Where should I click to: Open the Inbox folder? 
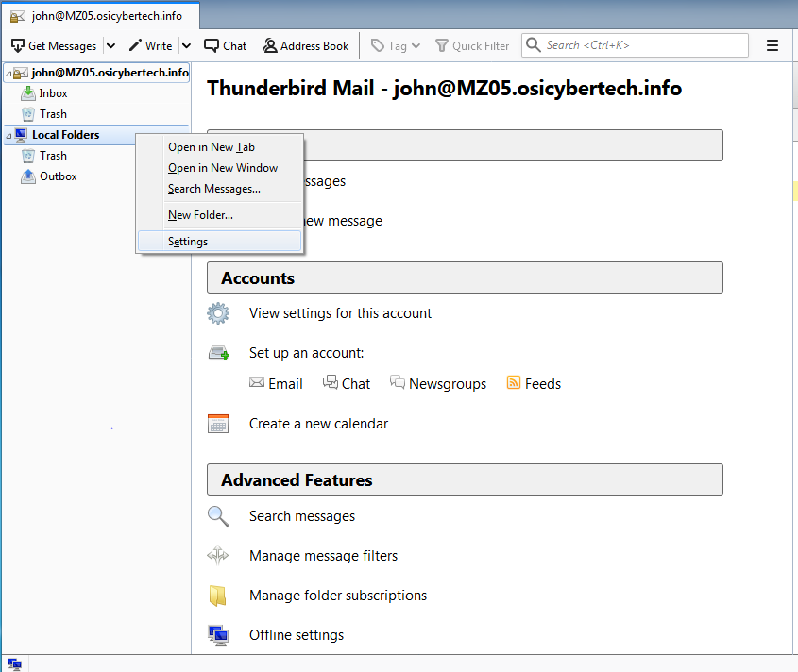click(53, 93)
